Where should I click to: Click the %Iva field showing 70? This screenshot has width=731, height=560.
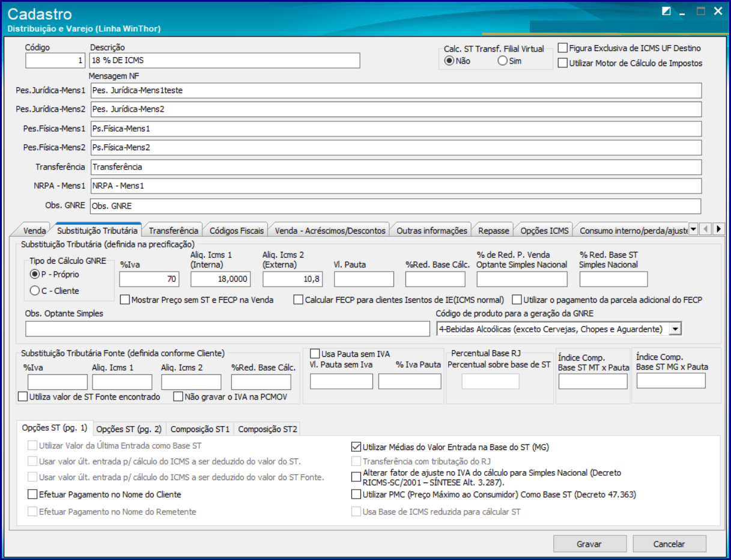(x=150, y=279)
